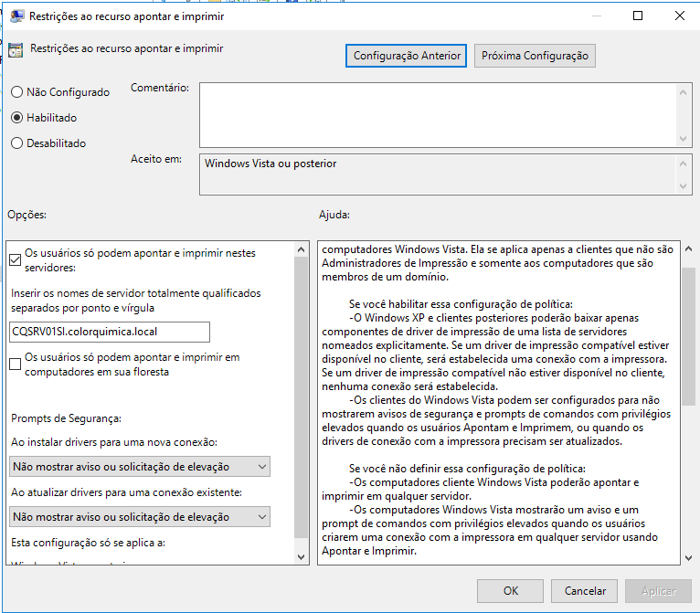Confirm with the OK button

tap(511, 591)
